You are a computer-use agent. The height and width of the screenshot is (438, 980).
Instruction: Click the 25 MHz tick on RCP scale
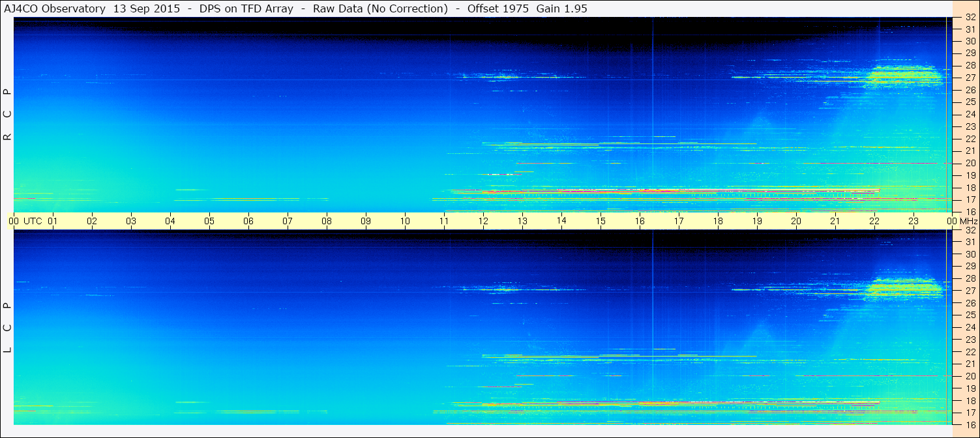point(970,102)
